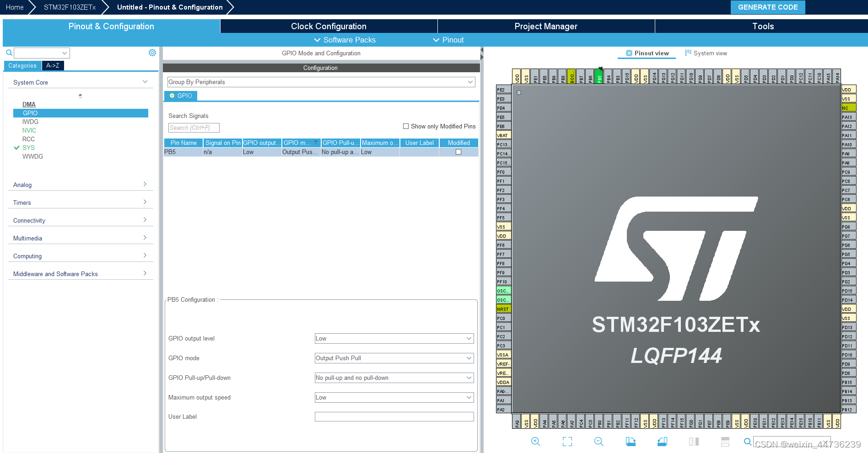Click the sort arrows above DMA
This screenshot has height=453, width=868.
[x=80, y=96]
